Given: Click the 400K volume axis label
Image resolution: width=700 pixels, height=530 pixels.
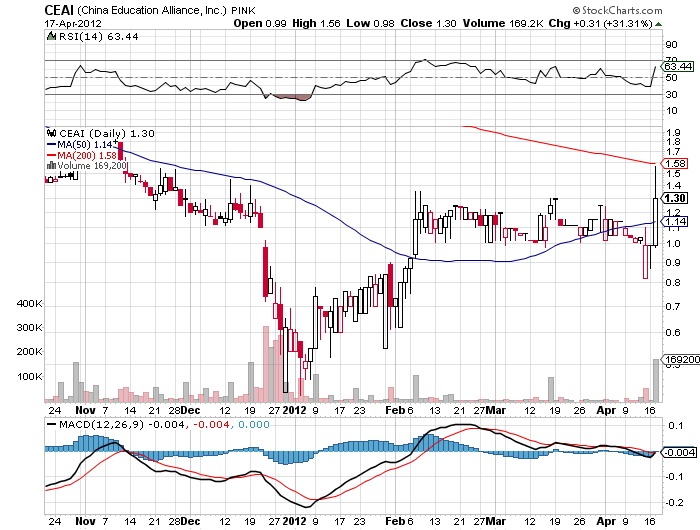Looking at the screenshot, I should [x=29, y=304].
